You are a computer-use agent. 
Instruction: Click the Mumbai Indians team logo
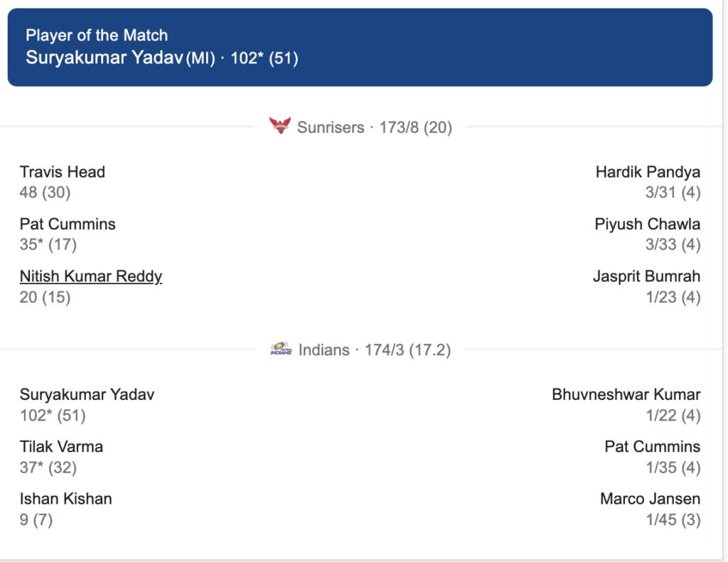point(281,349)
